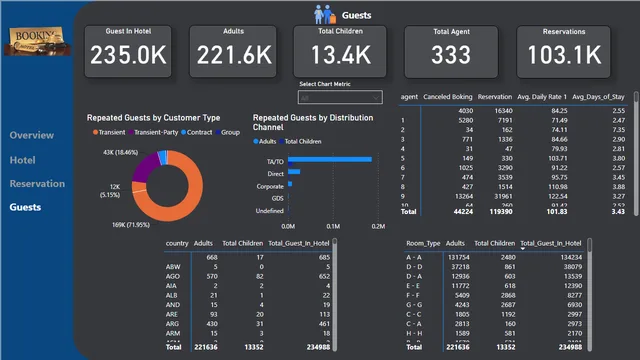
Task: Click the Contract legend color marker
Action: coord(184,132)
